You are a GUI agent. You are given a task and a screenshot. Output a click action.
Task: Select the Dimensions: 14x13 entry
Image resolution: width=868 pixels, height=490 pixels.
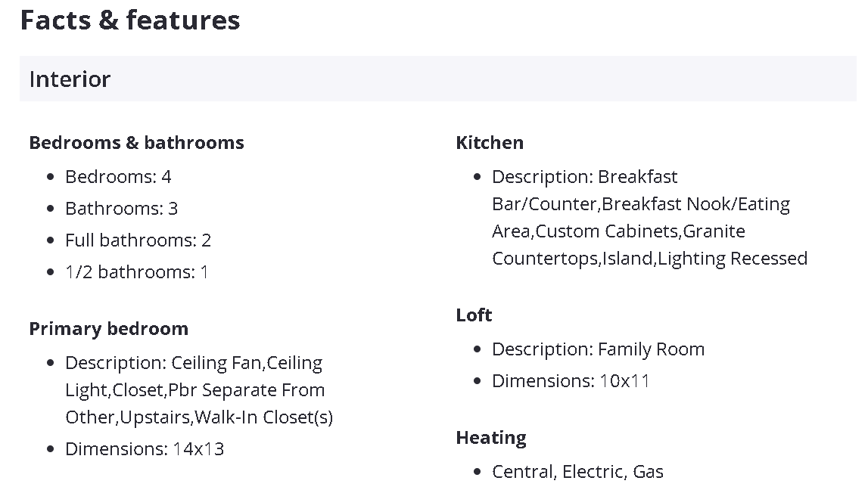(x=145, y=449)
